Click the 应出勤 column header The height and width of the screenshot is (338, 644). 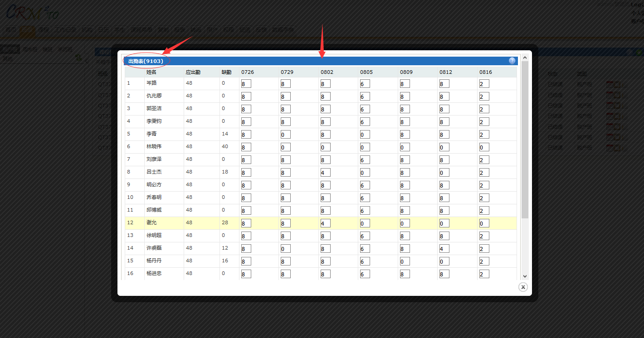point(193,72)
